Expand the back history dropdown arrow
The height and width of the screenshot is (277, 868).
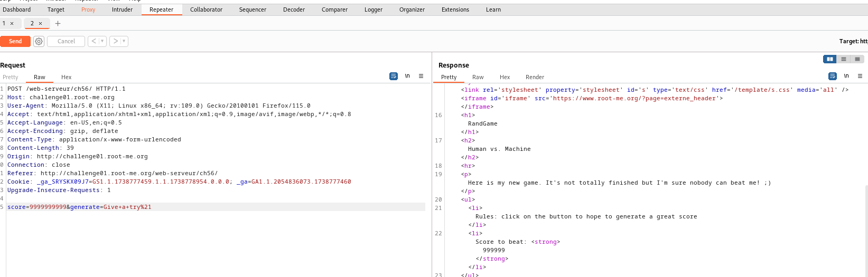102,41
